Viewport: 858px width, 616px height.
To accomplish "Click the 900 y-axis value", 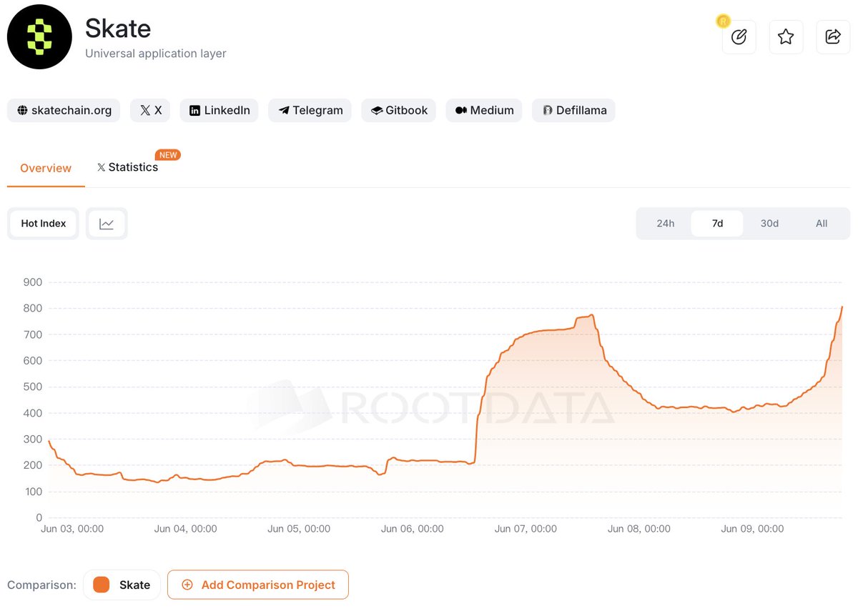I will tap(33, 282).
